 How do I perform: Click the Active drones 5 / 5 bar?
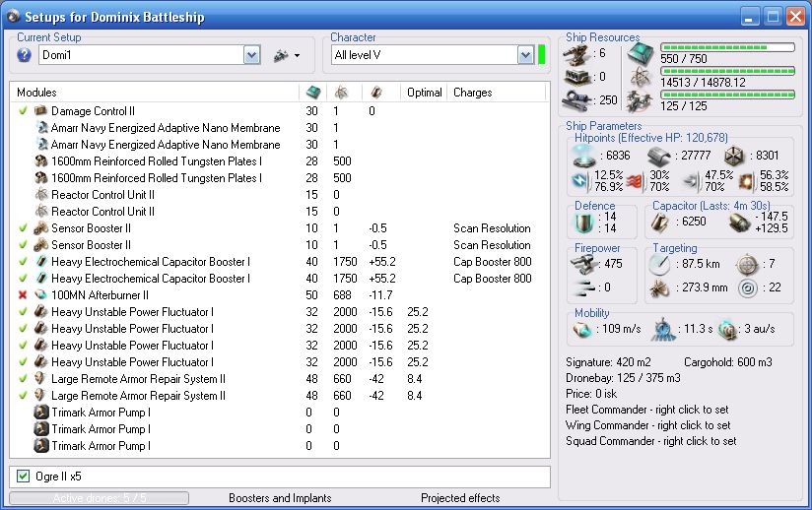(x=99, y=498)
